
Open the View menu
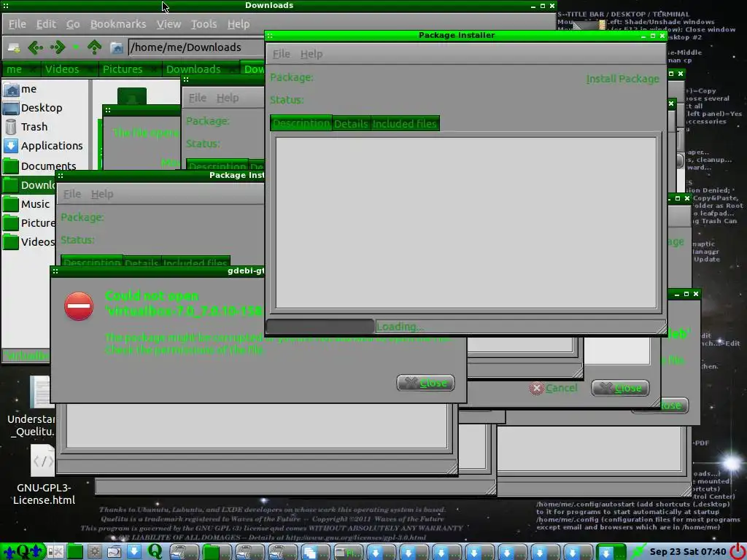[x=169, y=24]
